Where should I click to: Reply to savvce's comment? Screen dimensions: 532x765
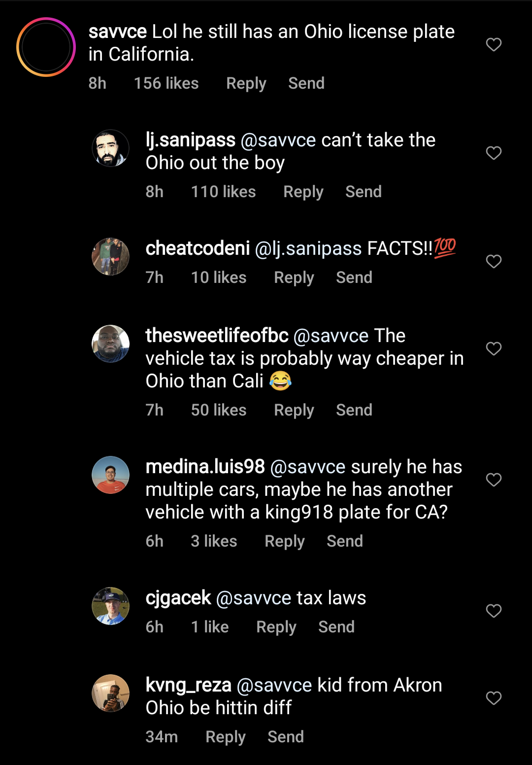pos(246,83)
